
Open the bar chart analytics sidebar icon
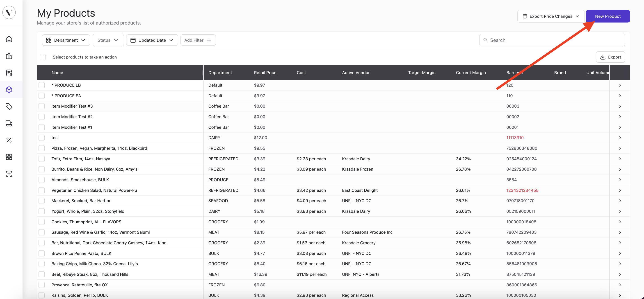(9, 56)
